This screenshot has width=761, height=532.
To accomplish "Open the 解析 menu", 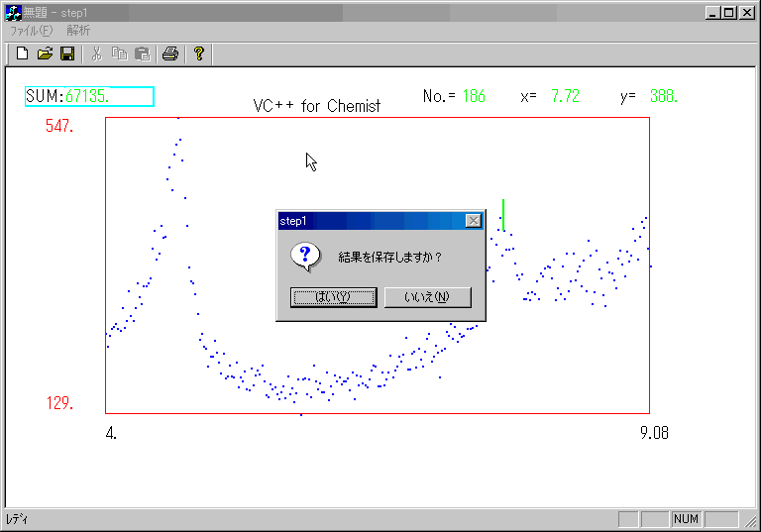I will click(78, 31).
